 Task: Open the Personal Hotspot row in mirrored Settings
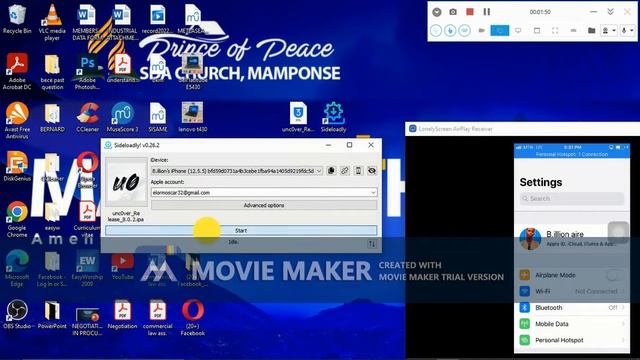pyautogui.click(x=571, y=340)
